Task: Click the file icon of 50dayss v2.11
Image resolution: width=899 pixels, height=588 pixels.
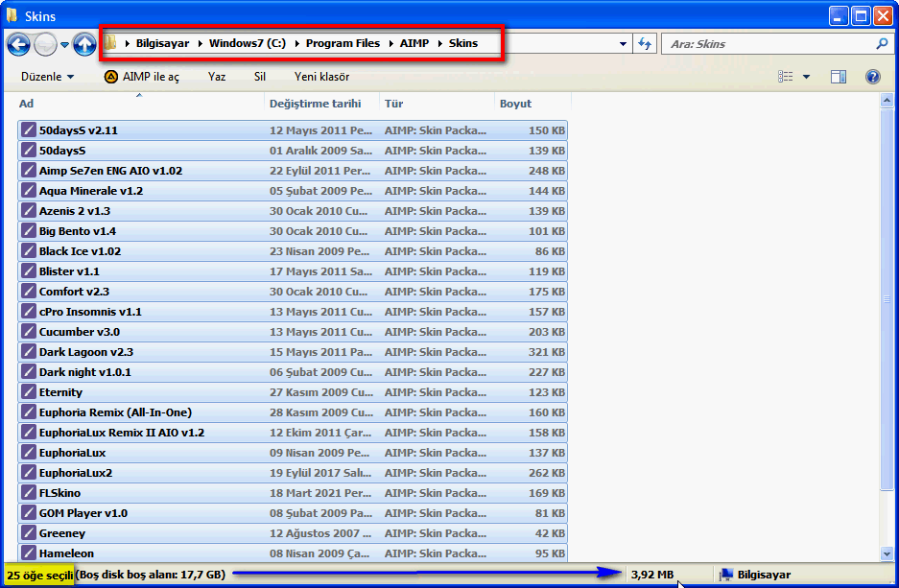Action: (x=29, y=130)
